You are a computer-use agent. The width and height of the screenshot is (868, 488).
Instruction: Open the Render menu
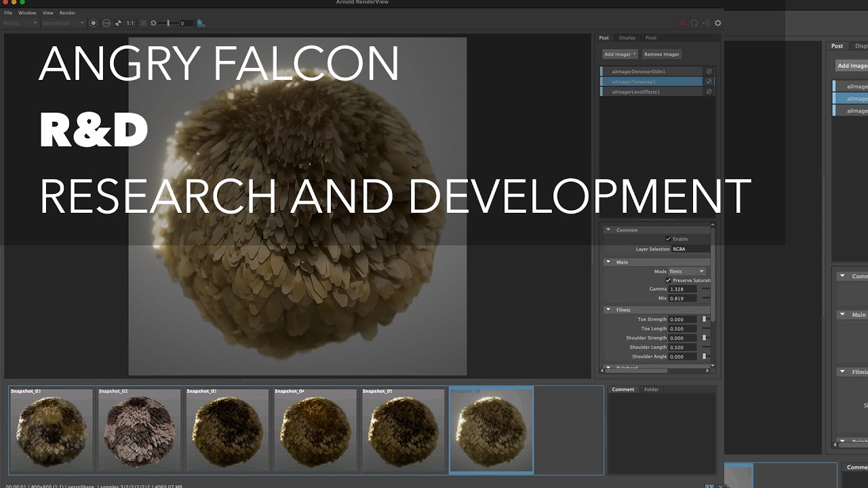67,13
